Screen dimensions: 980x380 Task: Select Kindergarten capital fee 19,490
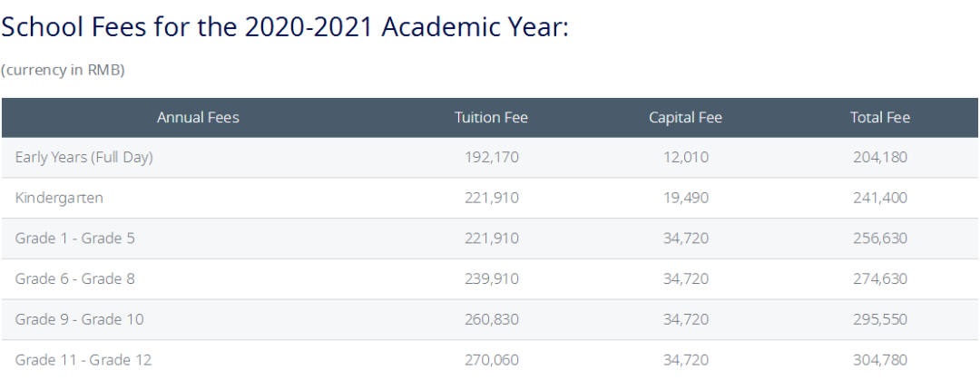[685, 198]
